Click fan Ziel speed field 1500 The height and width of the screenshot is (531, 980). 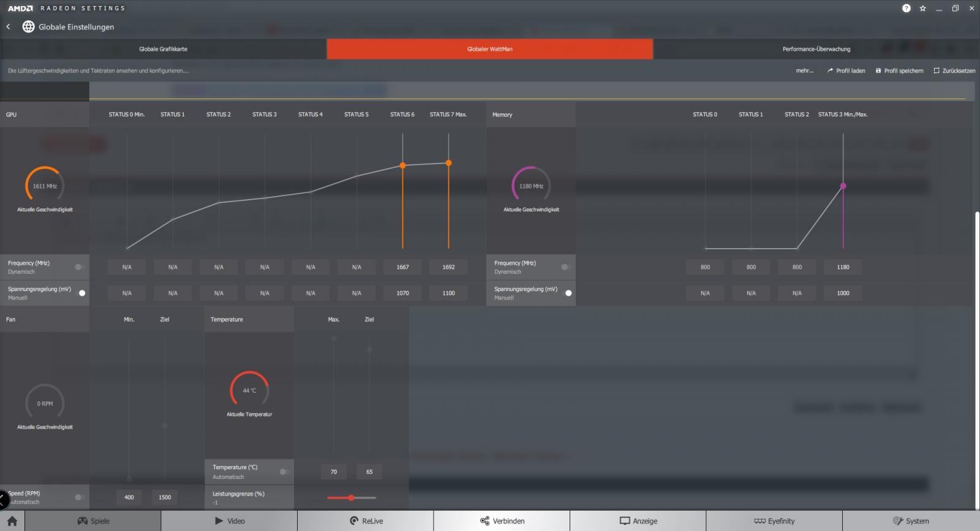click(x=165, y=497)
